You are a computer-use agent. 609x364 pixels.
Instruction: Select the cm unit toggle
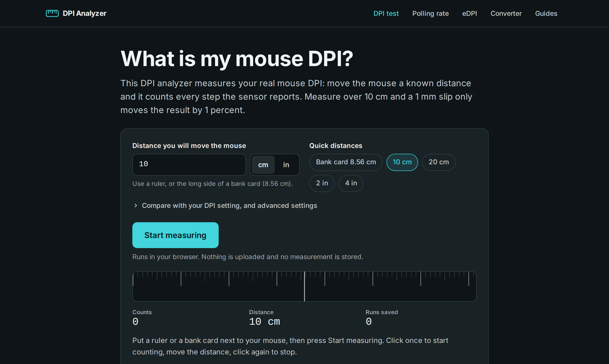(263, 165)
